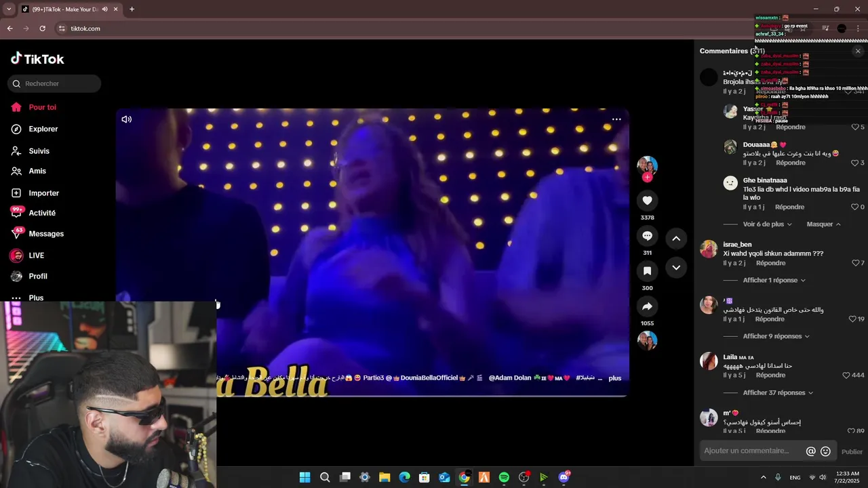Viewport: 868px width, 488px height.
Task: Open the Amis section
Action: [37, 171]
